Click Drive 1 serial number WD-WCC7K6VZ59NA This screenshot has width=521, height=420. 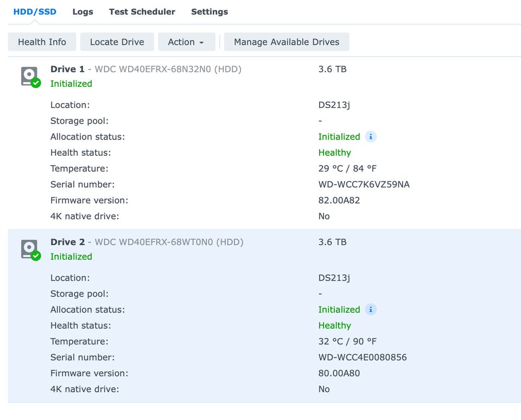364,184
